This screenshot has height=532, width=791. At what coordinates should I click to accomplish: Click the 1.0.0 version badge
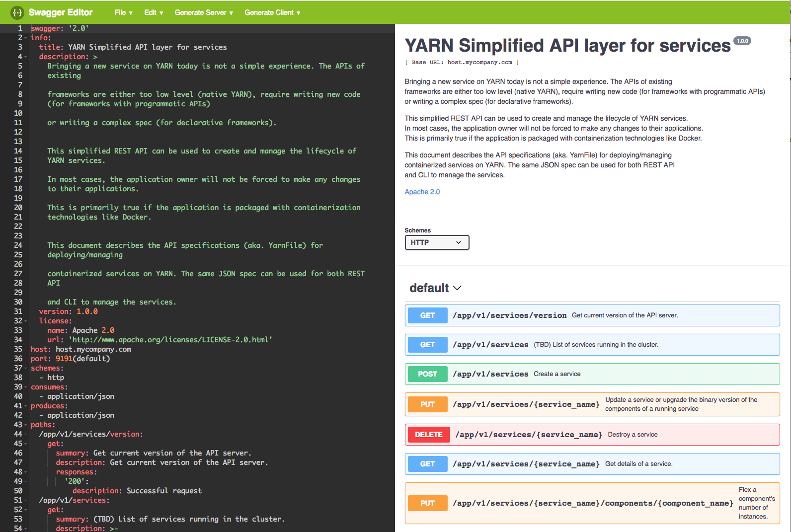tap(742, 41)
